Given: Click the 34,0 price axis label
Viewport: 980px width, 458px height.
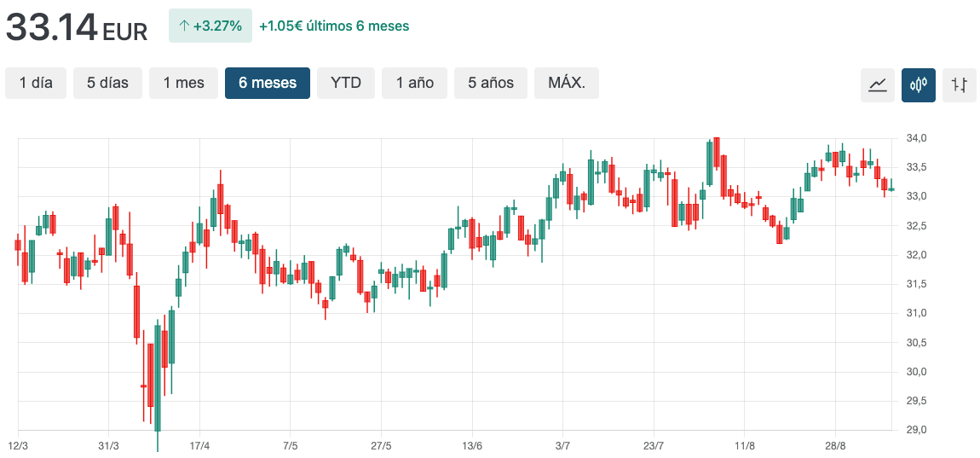Looking at the screenshot, I should [916, 138].
